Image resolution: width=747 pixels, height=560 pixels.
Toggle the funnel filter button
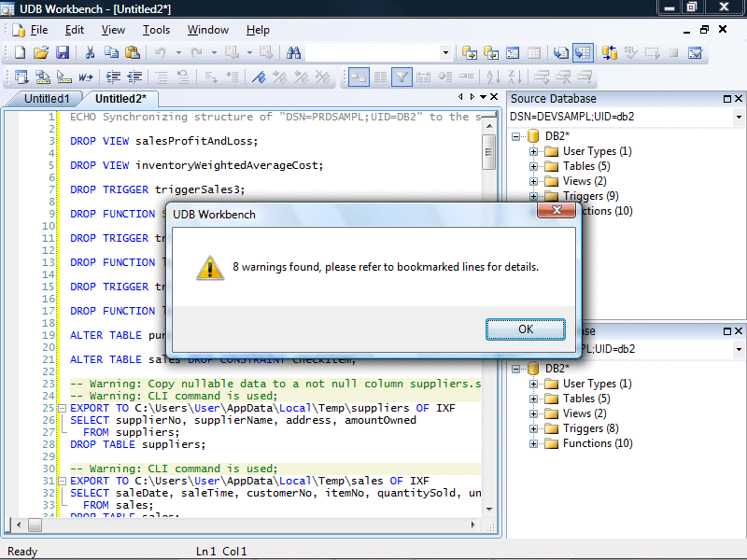pos(402,77)
